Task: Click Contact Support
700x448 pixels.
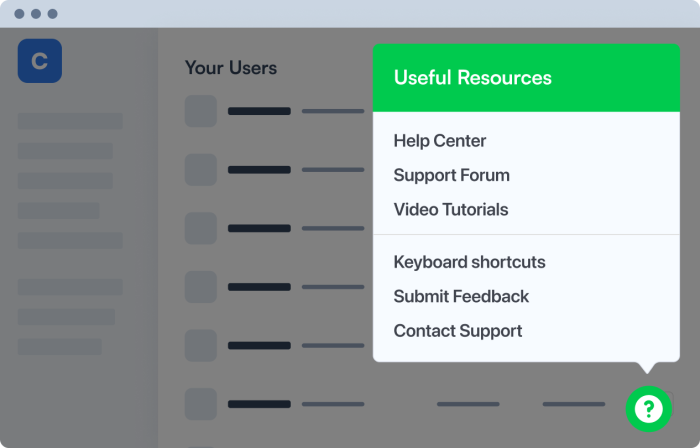Action: pyautogui.click(x=457, y=331)
